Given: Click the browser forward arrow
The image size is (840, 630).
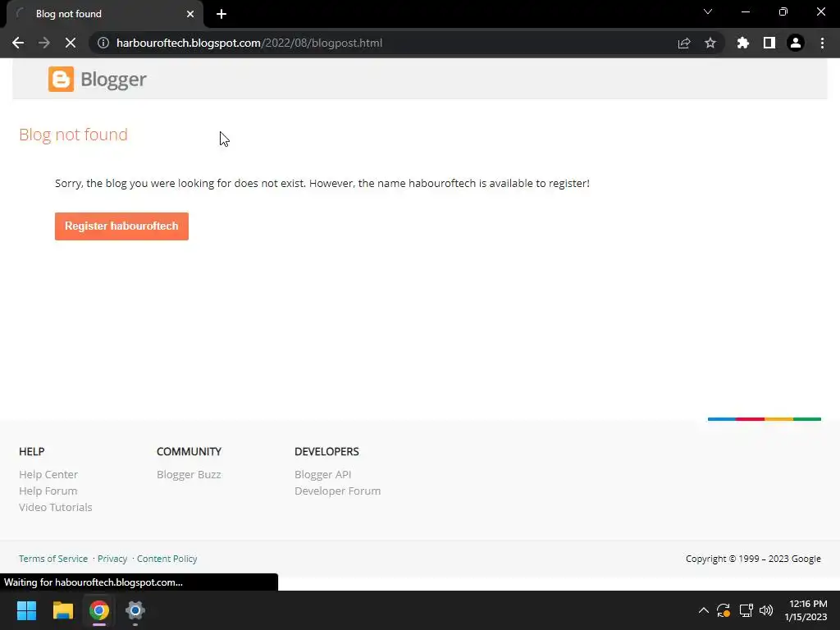Looking at the screenshot, I should pyautogui.click(x=44, y=43).
